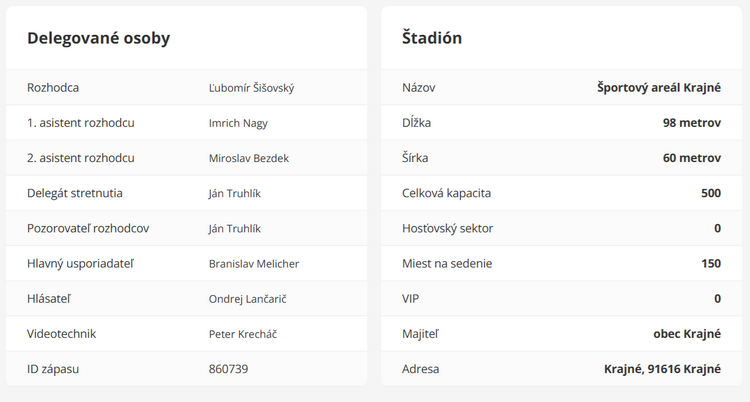Click pitch length value 98 metrov
This screenshot has height=402, width=750.
691,123
